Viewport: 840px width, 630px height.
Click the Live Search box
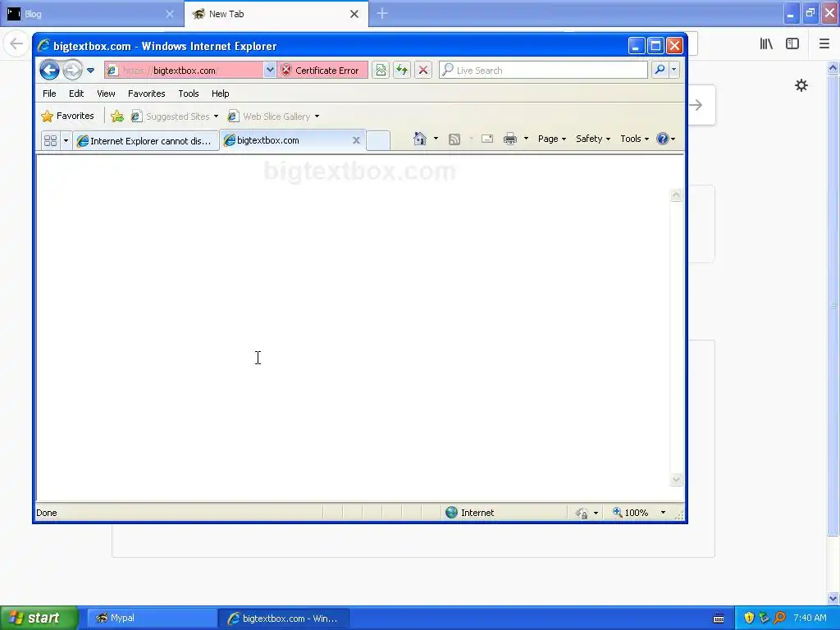(x=543, y=71)
